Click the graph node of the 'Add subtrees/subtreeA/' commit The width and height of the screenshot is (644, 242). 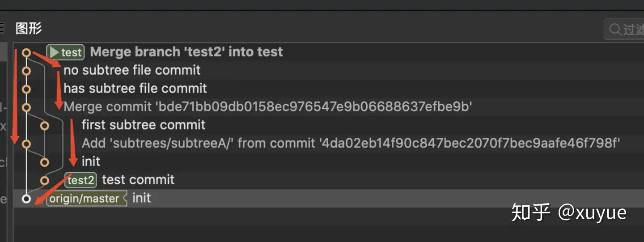26,144
